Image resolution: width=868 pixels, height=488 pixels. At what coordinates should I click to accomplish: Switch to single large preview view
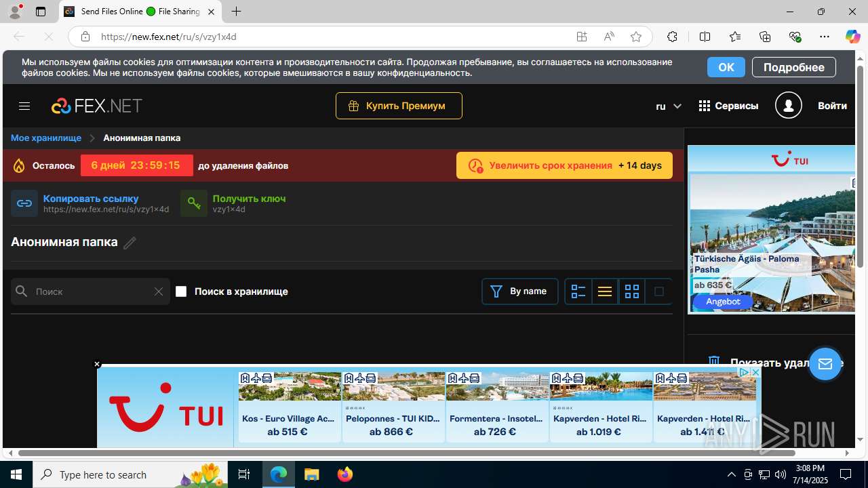[x=658, y=291]
